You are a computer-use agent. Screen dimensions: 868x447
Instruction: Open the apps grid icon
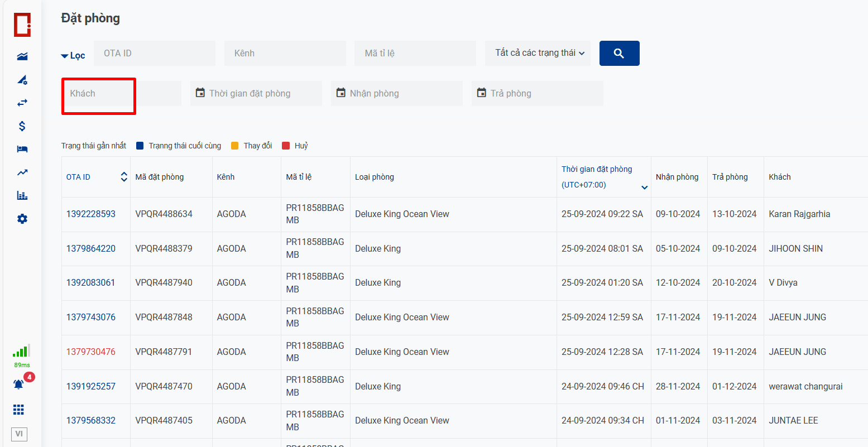coord(19,410)
